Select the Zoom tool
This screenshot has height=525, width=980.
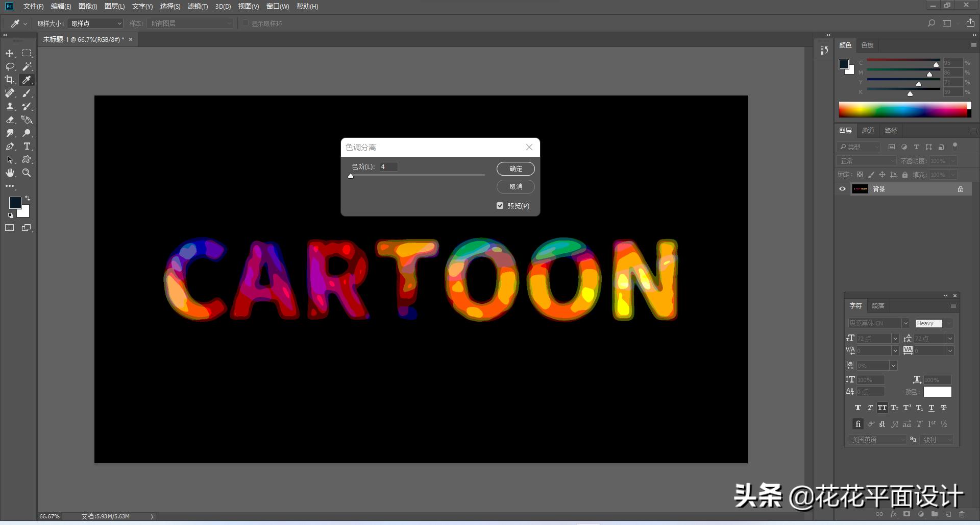(x=27, y=173)
